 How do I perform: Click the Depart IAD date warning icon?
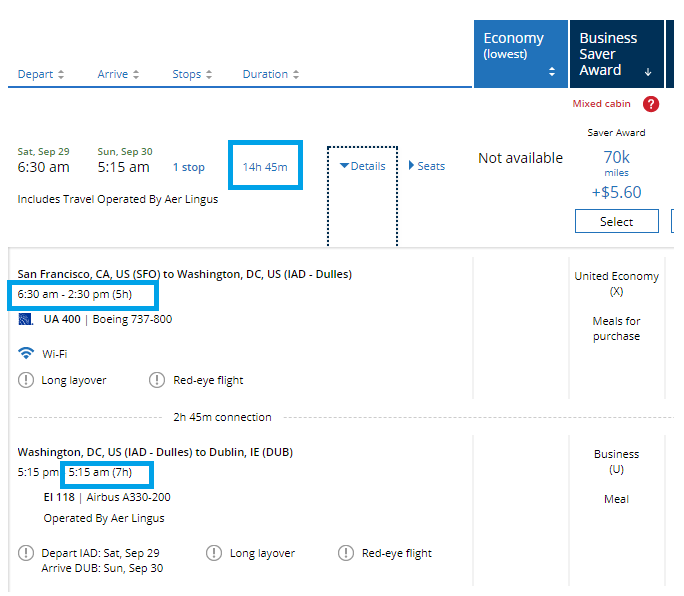26,553
